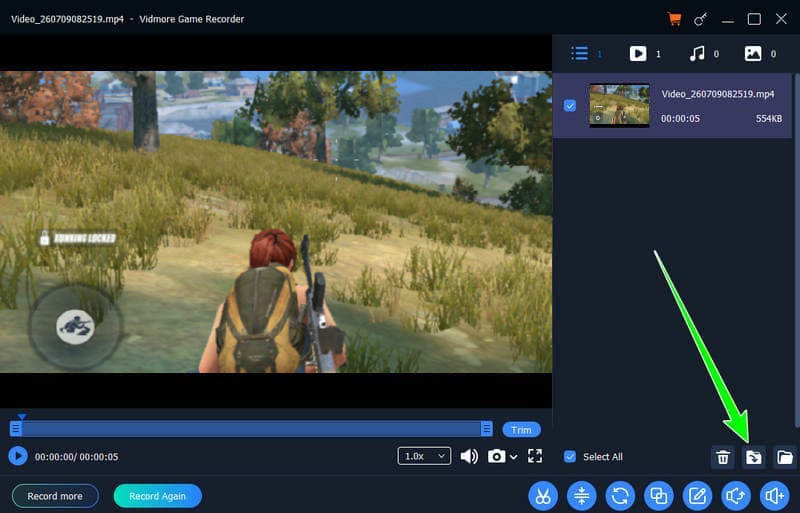The height and width of the screenshot is (513, 800).
Task: Select the Video_260709082519.mp4 thumbnail
Action: click(x=619, y=105)
